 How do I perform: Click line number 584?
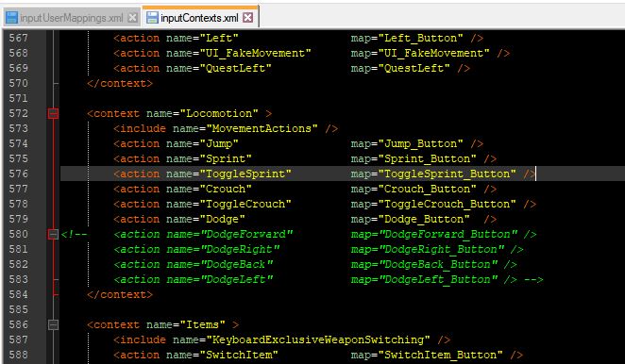pyautogui.click(x=19, y=295)
